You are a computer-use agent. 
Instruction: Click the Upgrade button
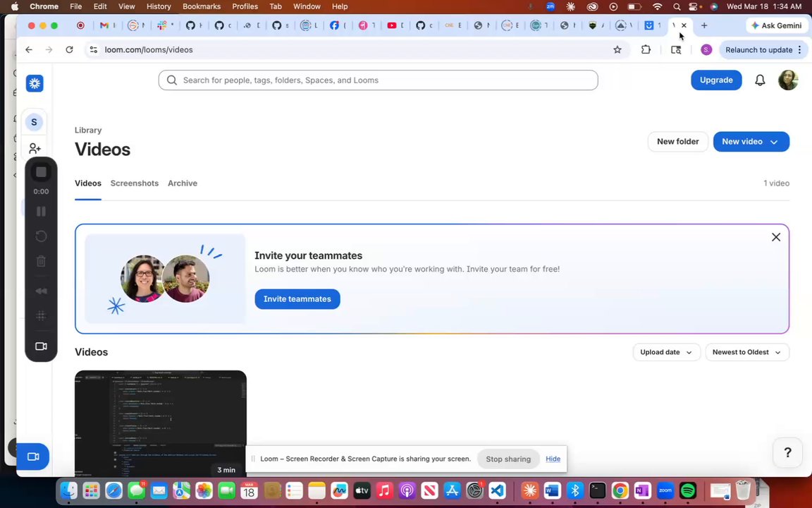coord(716,80)
